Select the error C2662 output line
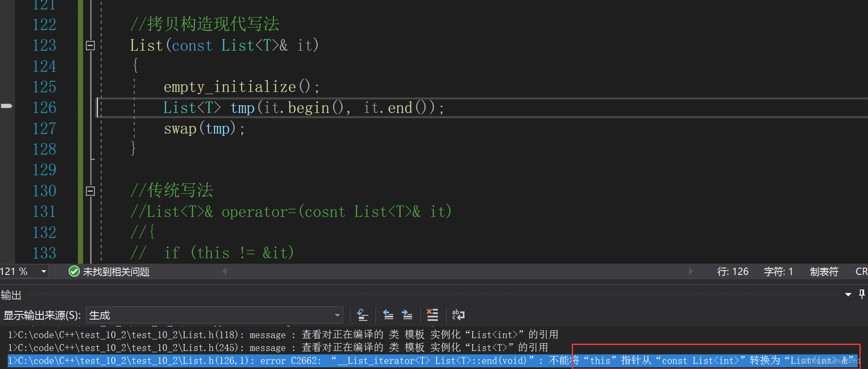 tap(433, 360)
